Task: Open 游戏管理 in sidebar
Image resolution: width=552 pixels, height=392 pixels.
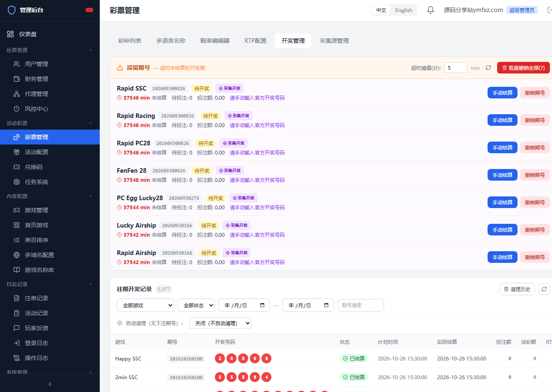Action: pyautogui.click(x=50, y=210)
